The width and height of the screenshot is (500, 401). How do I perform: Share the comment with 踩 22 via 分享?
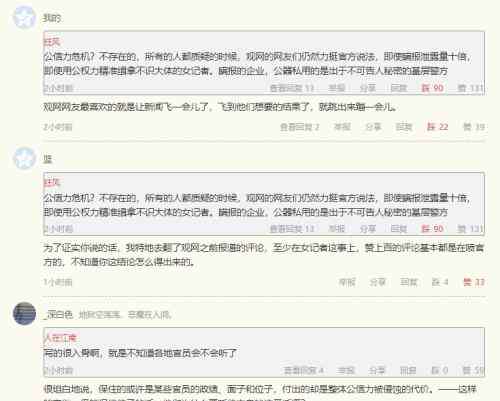pyautogui.click(x=373, y=127)
